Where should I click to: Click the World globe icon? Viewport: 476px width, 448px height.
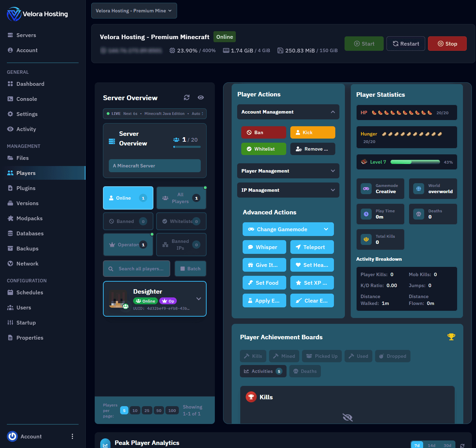point(419,189)
